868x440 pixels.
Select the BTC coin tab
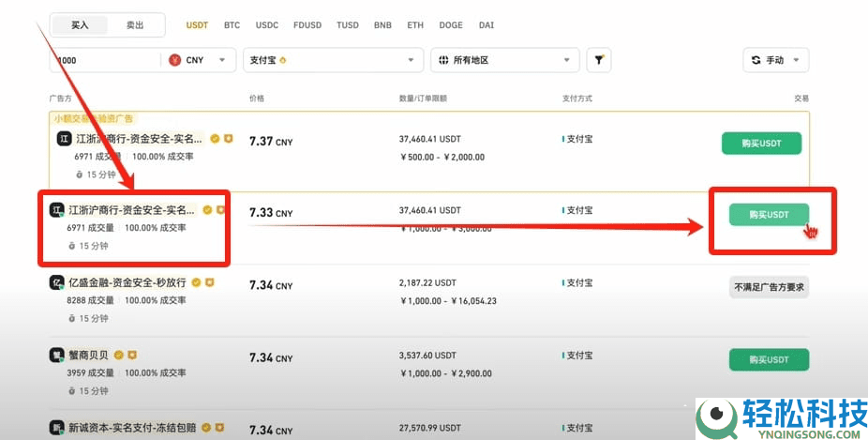click(232, 25)
